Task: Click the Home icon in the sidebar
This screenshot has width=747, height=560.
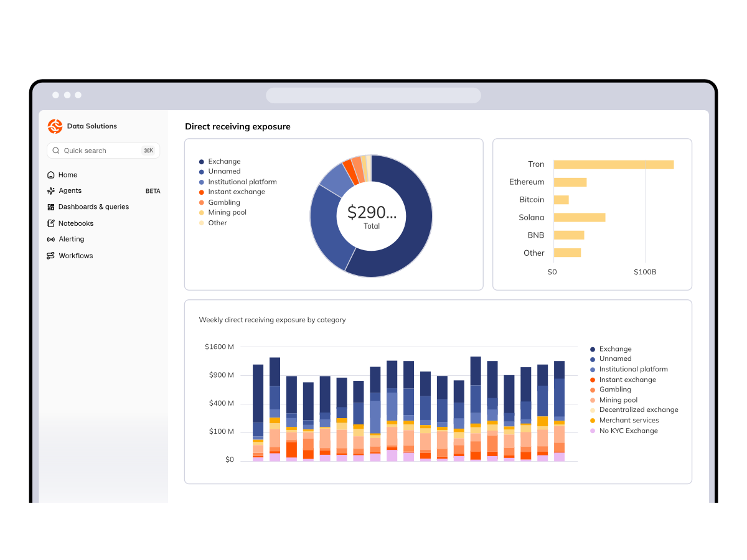Action: (x=51, y=175)
